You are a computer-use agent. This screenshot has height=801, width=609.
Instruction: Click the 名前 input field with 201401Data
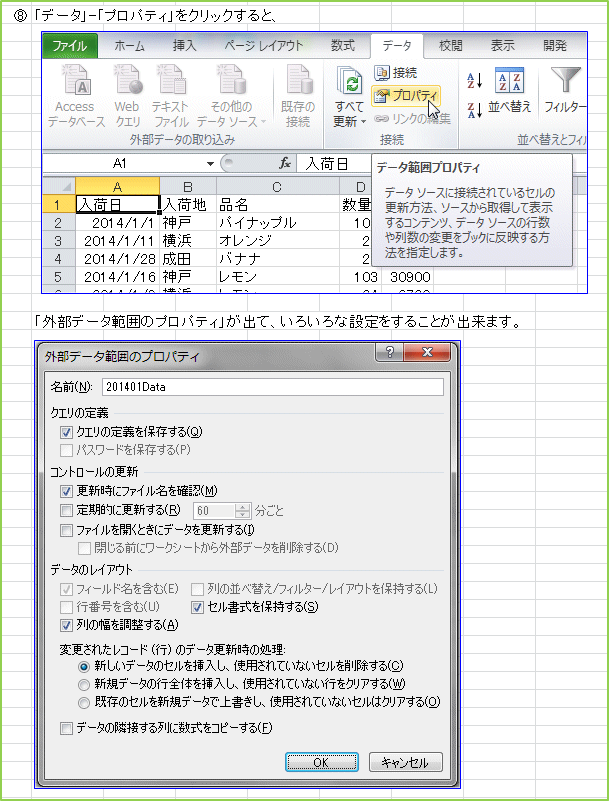[273, 387]
